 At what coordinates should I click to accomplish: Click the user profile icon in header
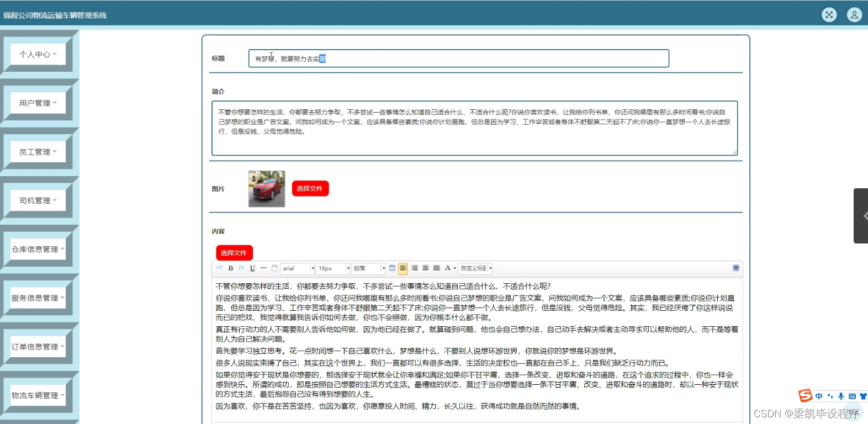click(x=854, y=15)
